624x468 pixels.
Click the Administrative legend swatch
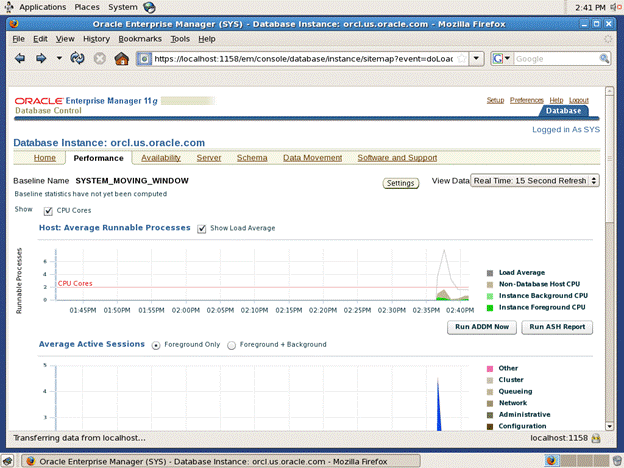tap(490, 415)
